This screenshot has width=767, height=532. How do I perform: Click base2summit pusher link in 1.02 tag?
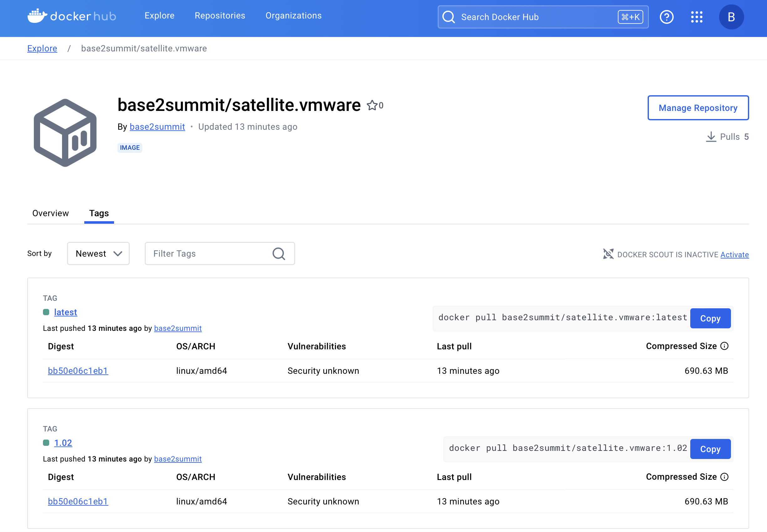tap(178, 459)
